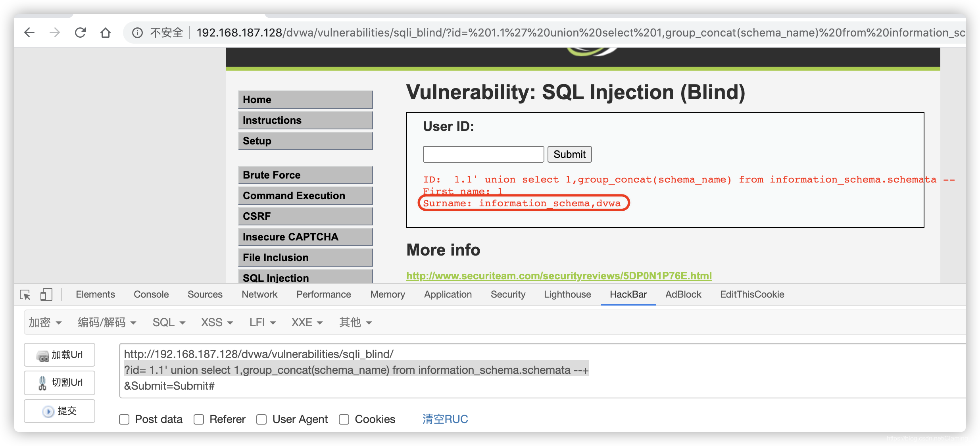Open the Instructions menu item

306,120
